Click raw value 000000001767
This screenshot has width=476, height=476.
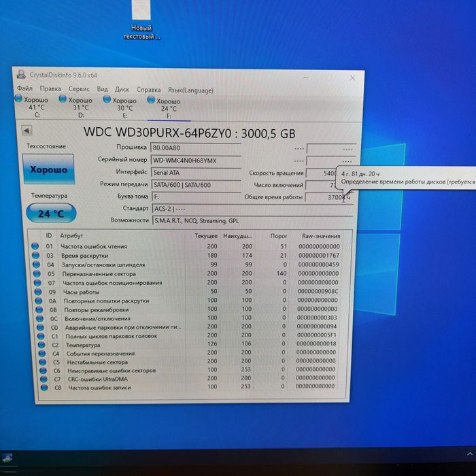(x=319, y=255)
